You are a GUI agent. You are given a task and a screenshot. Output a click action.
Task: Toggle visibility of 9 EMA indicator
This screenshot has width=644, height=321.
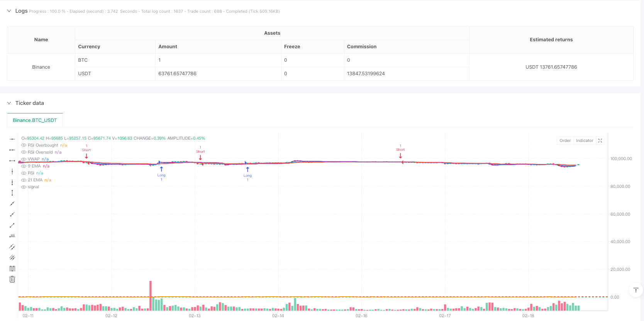point(24,166)
